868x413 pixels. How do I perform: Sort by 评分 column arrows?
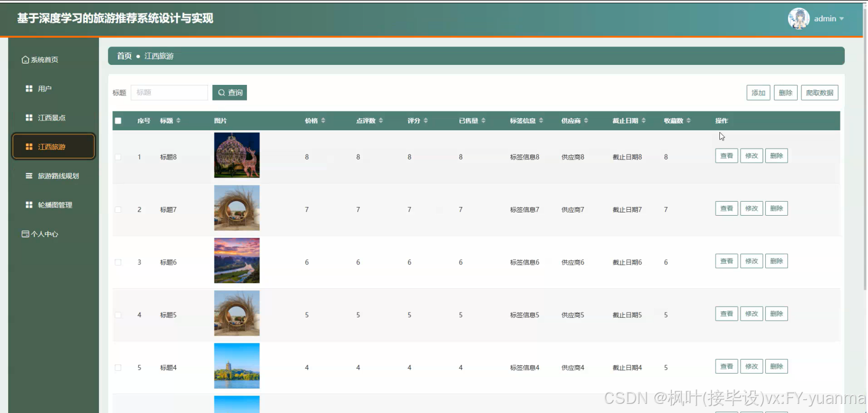[x=425, y=121]
